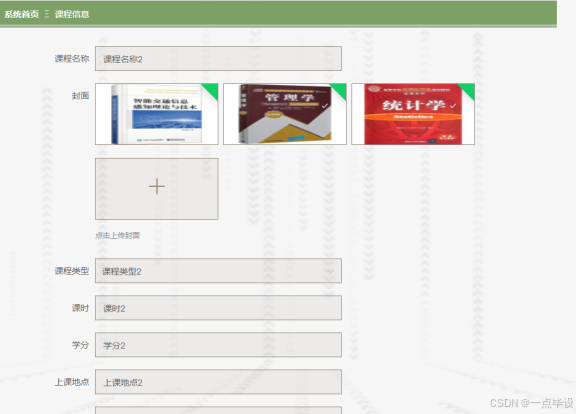Click the 课程名称 field label
The image size is (577, 414).
tap(72, 59)
